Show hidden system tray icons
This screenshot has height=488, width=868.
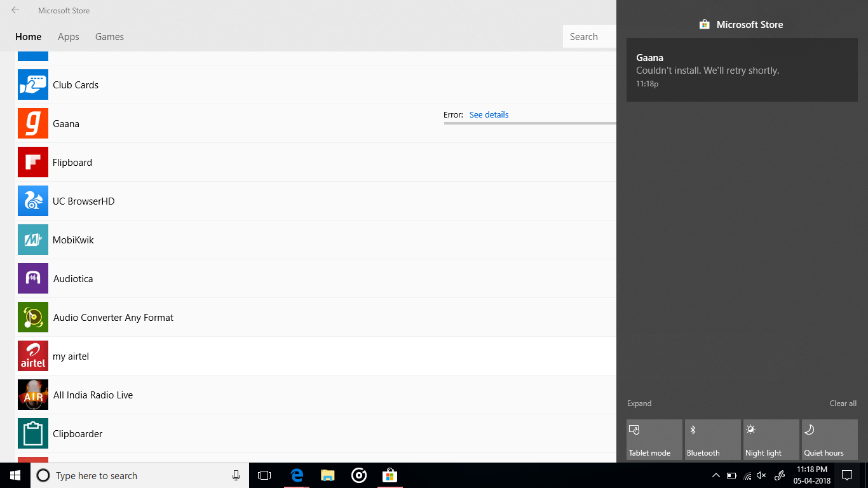[716, 475]
